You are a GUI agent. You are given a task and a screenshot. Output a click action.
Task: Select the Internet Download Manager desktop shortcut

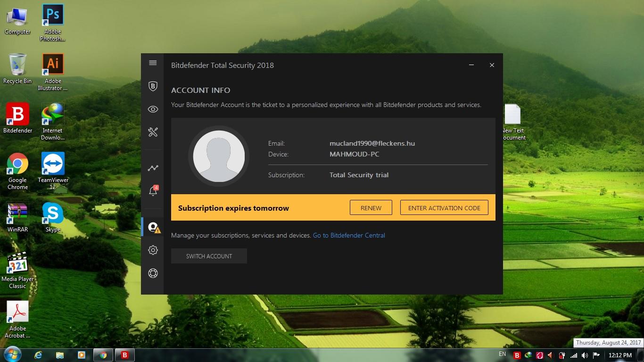point(53,122)
